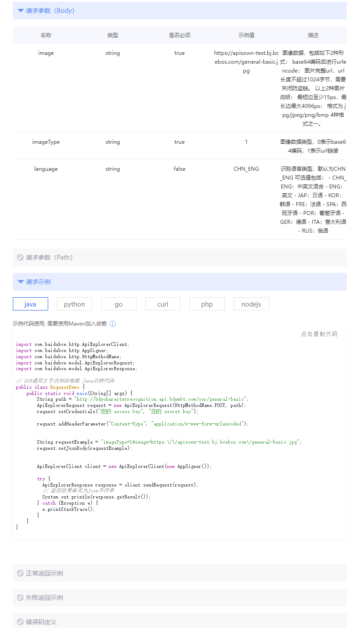Click the 描述 column header
Image resolution: width=364 pixels, height=644 pixels.
313,35
